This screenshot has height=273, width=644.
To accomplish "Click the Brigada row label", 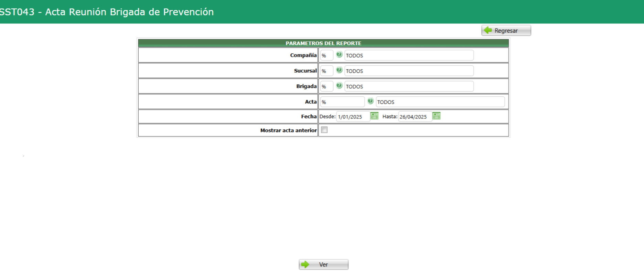I will point(306,86).
